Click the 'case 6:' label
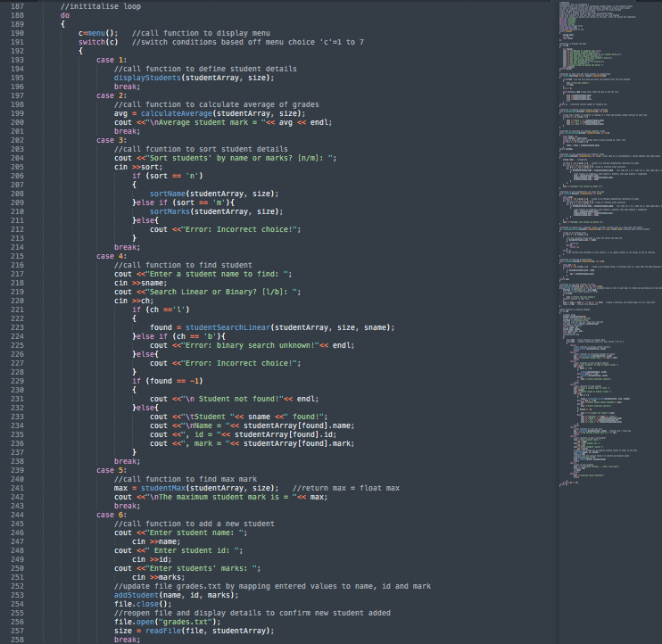This screenshot has height=644, width=662. [x=112, y=515]
